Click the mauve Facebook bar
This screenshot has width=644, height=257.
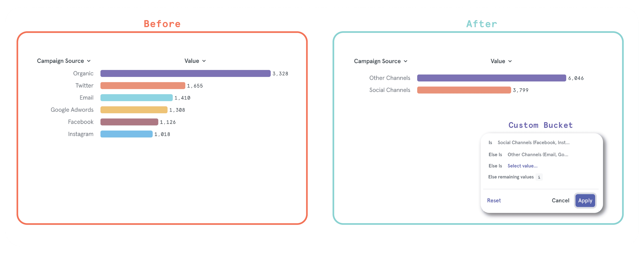[129, 122]
